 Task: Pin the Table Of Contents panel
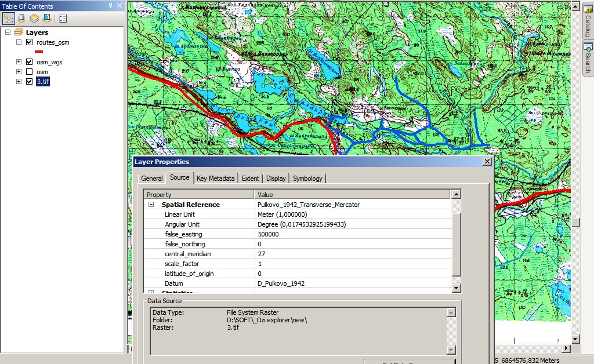[111, 6]
